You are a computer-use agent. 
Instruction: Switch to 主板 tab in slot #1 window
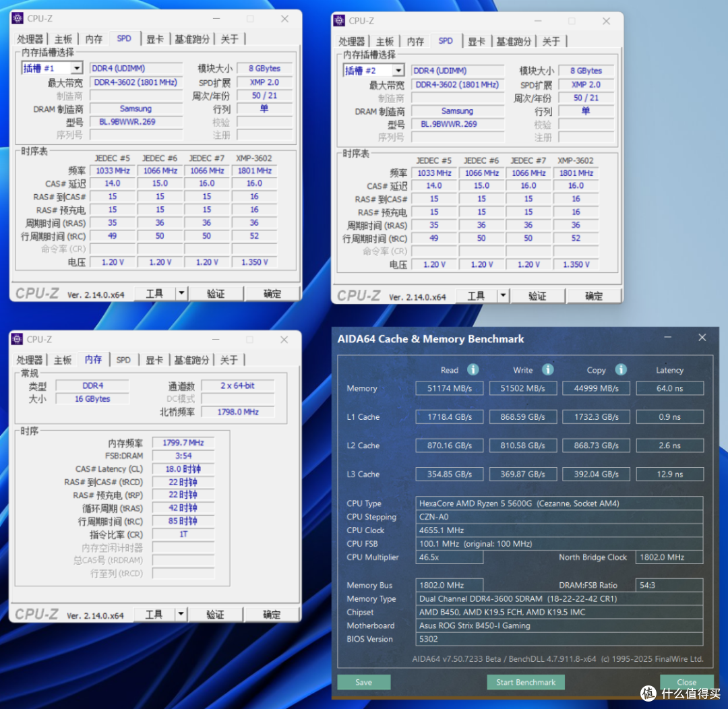[x=63, y=39]
